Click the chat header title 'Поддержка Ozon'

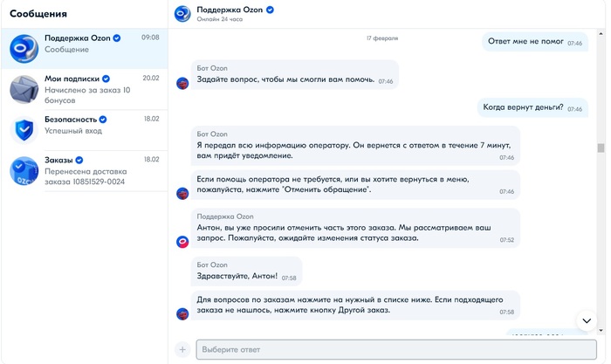coord(230,10)
